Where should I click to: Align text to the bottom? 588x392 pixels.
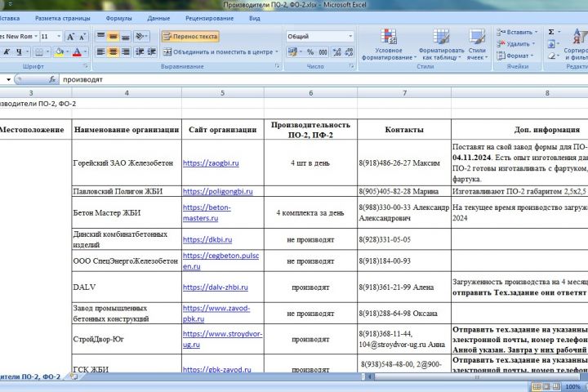coord(125,37)
